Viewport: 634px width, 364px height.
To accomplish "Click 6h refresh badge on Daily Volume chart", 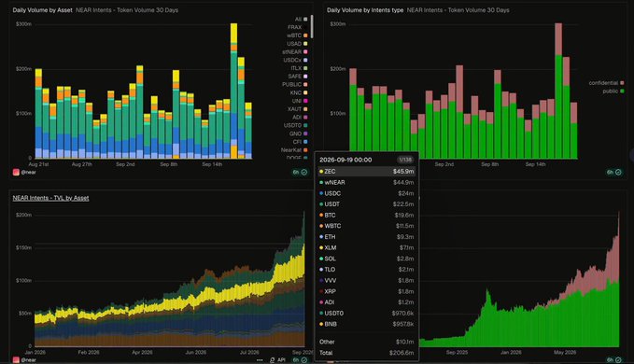I will pos(300,172).
